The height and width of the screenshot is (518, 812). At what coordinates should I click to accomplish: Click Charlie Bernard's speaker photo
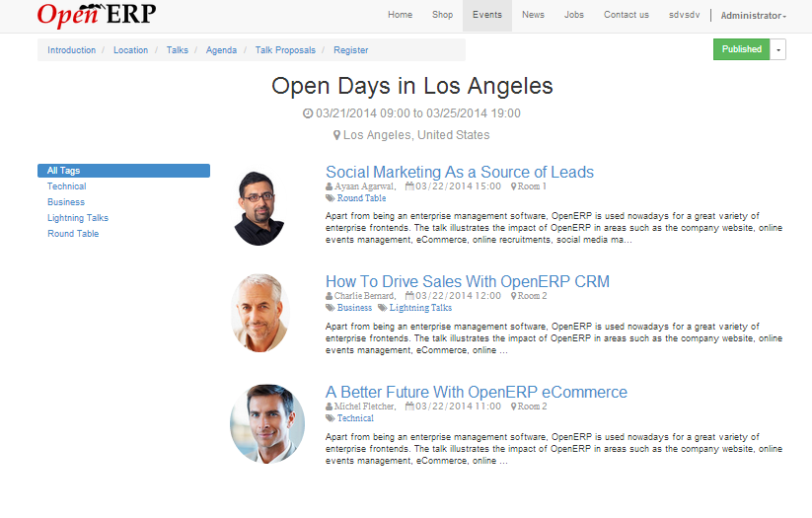click(259, 313)
